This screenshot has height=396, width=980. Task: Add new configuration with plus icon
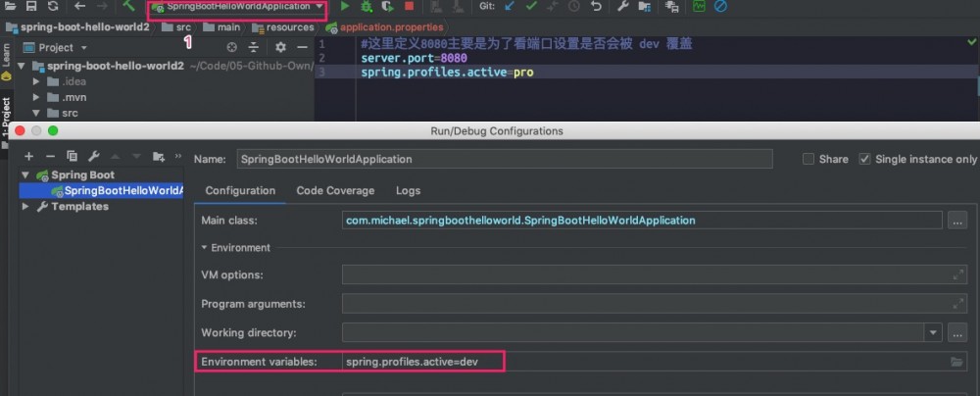(28, 156)
